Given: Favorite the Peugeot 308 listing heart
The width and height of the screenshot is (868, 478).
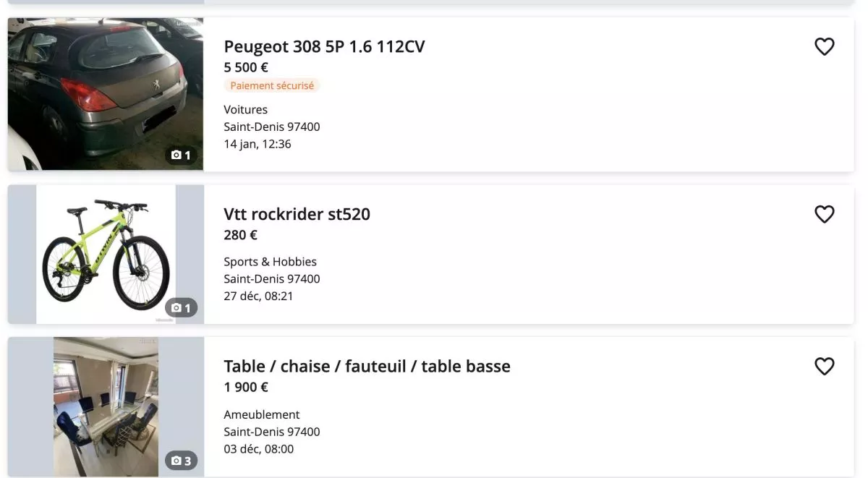Looking at the screenshot, I should pyautogui.click(x=825, y=47).
